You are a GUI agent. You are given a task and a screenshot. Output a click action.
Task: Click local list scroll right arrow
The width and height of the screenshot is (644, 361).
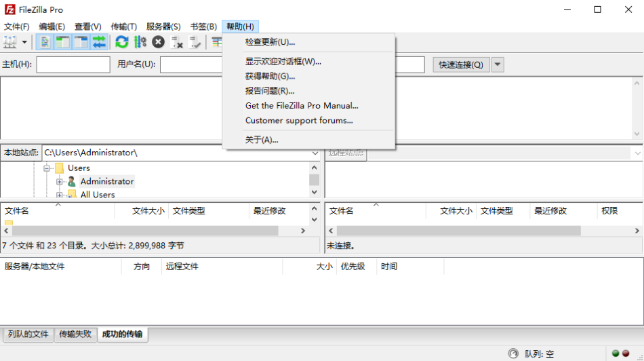click(303, 231)
